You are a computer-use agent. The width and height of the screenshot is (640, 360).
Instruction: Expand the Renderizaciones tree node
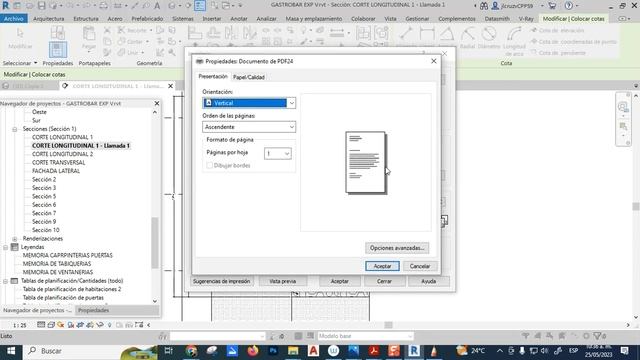pyautogui.click(x=15, y=239)
